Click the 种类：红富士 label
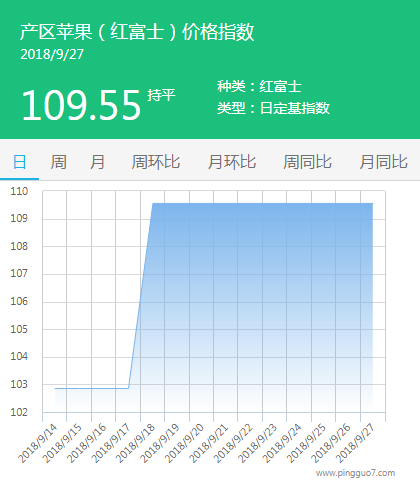Viewport: 420px width, 485px height. coord(259,86)
